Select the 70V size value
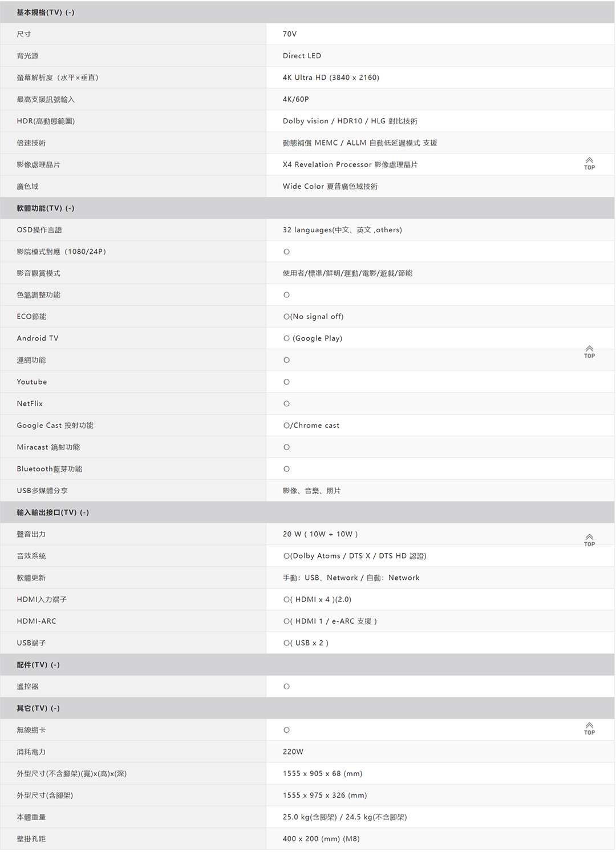The image size is (616, 852). pos(290,34)
